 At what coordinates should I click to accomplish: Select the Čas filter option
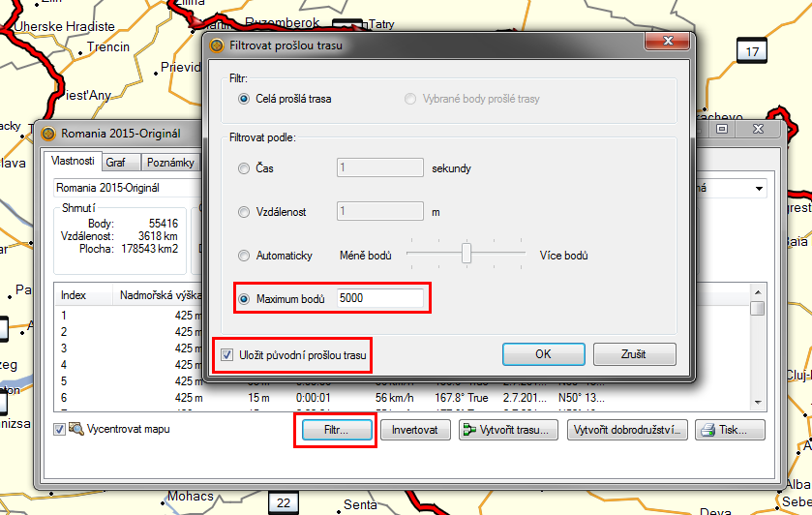click(x=243, y=168)
